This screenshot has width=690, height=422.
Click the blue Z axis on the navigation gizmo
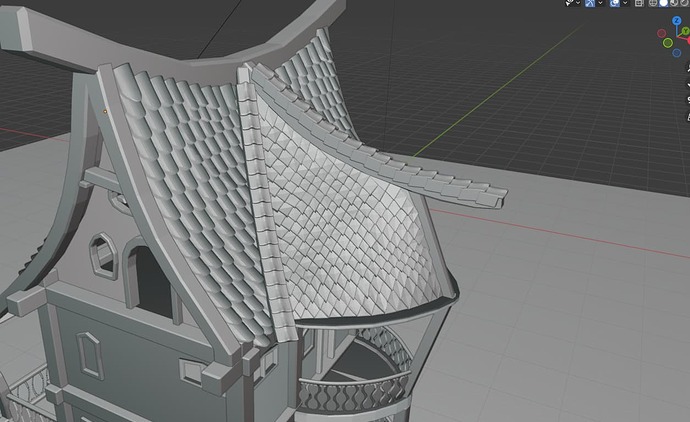pyautogui.click(x=677, y=20)
